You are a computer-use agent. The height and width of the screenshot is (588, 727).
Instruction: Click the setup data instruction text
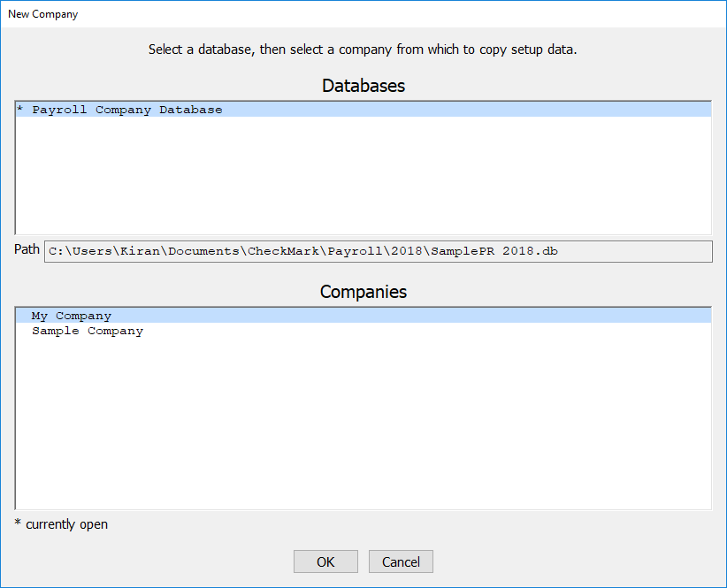coord(363,50)
